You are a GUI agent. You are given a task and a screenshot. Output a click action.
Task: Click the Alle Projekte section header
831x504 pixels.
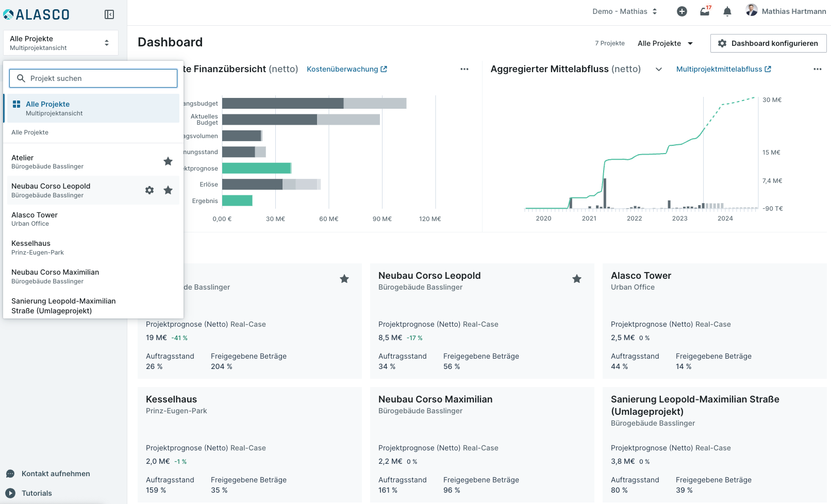coord(30,132)
